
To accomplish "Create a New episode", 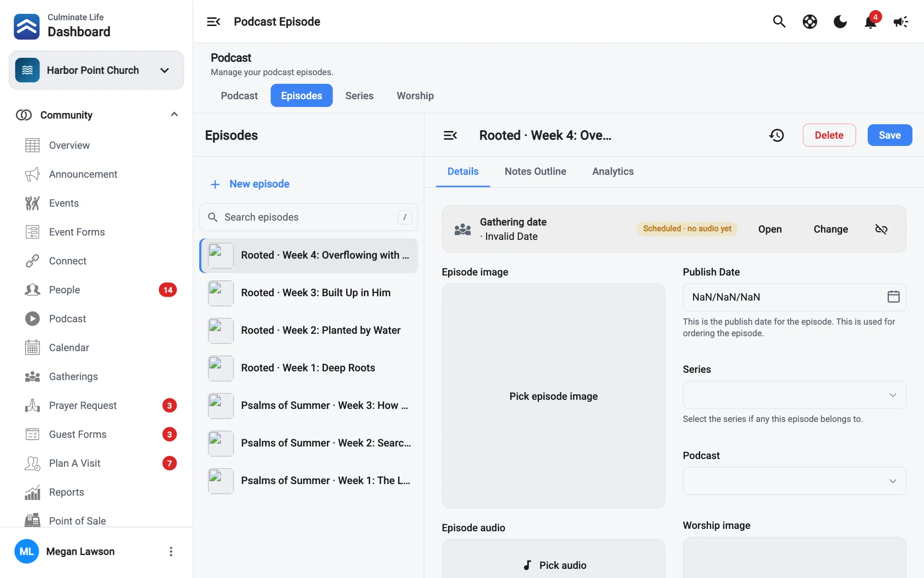I will click(250, 184).
